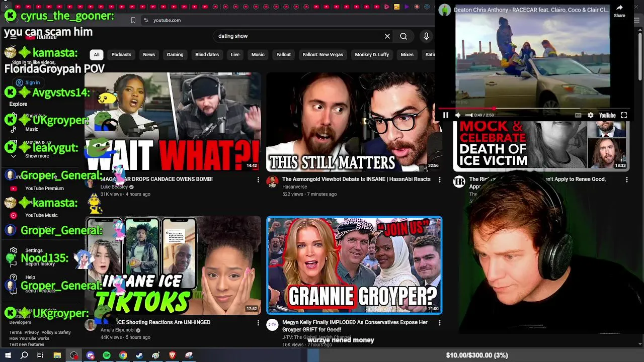This screenshot has width=644, height=362.
Task: Mute the embedded video player volume
Action: [458, 115]
